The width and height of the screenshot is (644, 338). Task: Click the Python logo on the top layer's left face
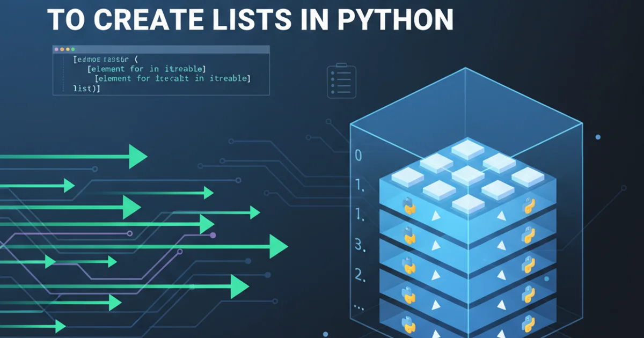(408, 205)
